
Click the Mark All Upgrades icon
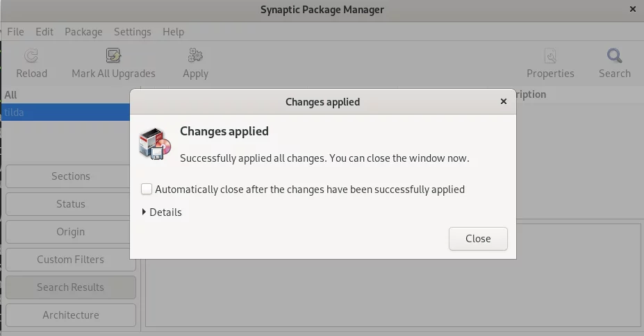coord(113,56)
